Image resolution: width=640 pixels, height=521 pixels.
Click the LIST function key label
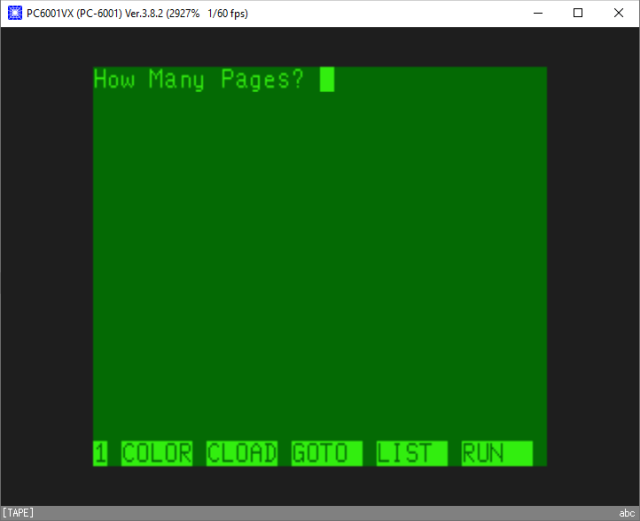[x=412, y=453]
